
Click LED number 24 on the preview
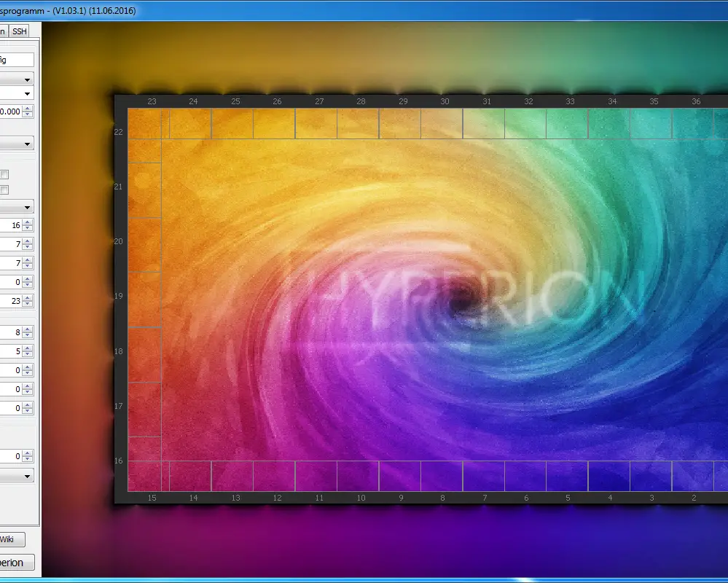(194, 101)
